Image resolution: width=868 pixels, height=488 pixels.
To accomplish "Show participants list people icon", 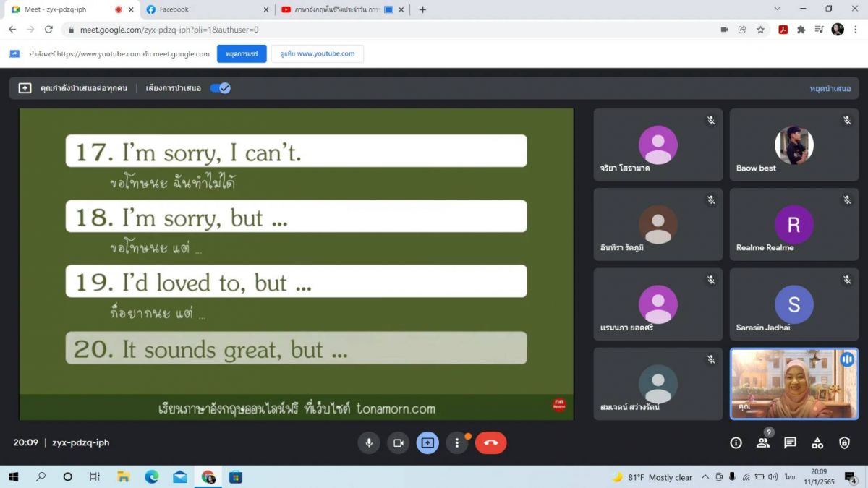I will 762,442.
